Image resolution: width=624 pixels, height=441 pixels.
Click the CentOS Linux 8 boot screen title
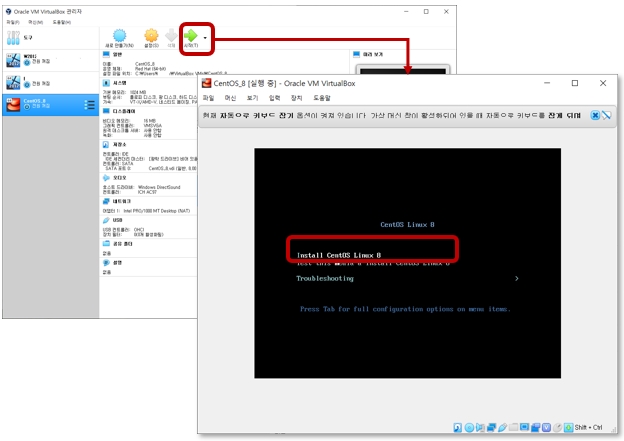click(x=407, y=224)
